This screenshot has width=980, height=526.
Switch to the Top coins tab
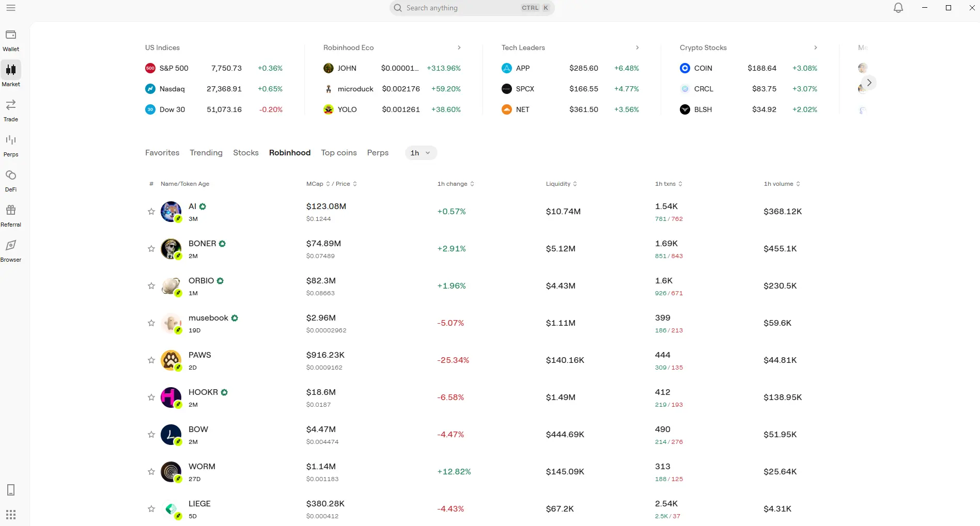pyautogui.click(x=339, y=153)
